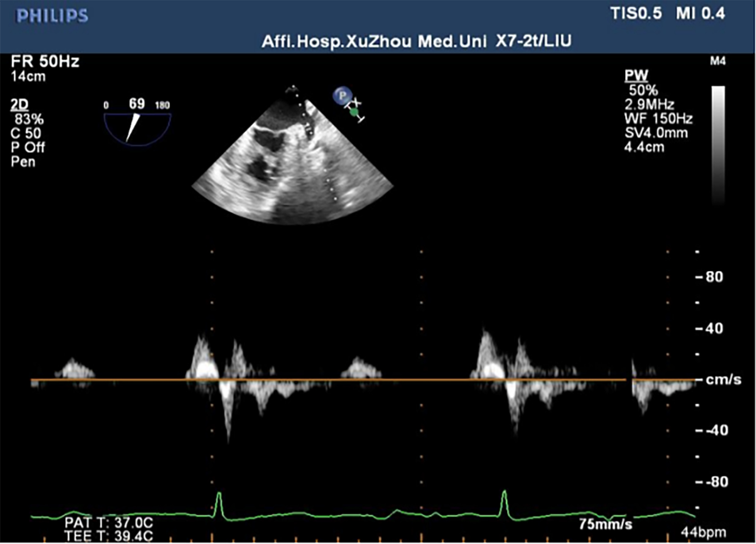Click the WF 150Hz wall filter setting
The image size is (756, 544).
pyautogui.click(x=658, y=119)
